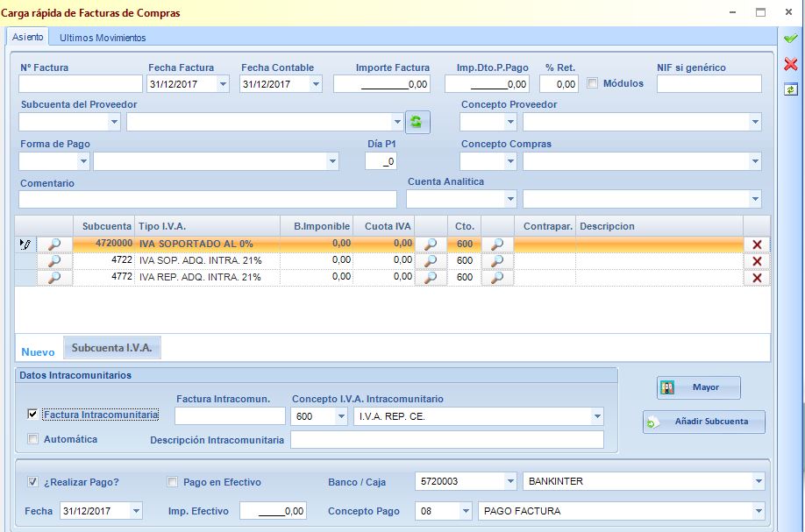Delete the IVA REP. ADQ. INTRA. 21% row

tap(757, 278)
